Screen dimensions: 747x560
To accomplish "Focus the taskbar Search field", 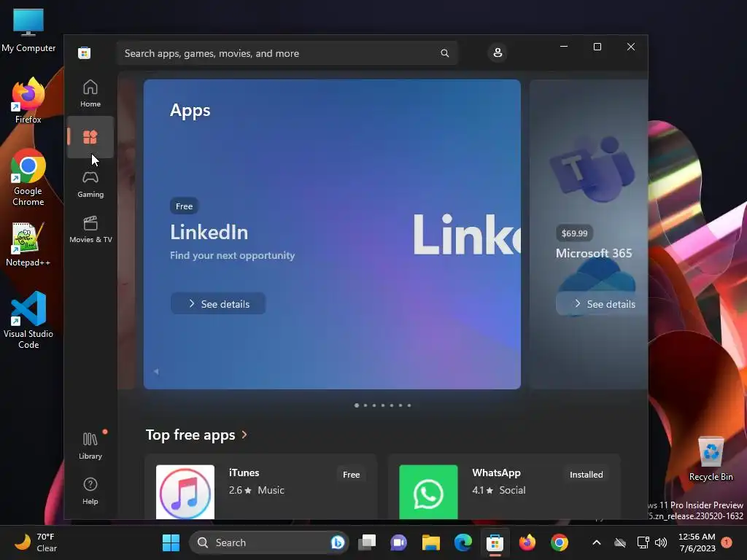I will tap(269, 542).
